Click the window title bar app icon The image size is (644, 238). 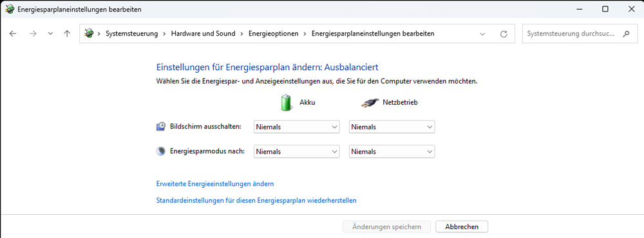click(9, 9)
